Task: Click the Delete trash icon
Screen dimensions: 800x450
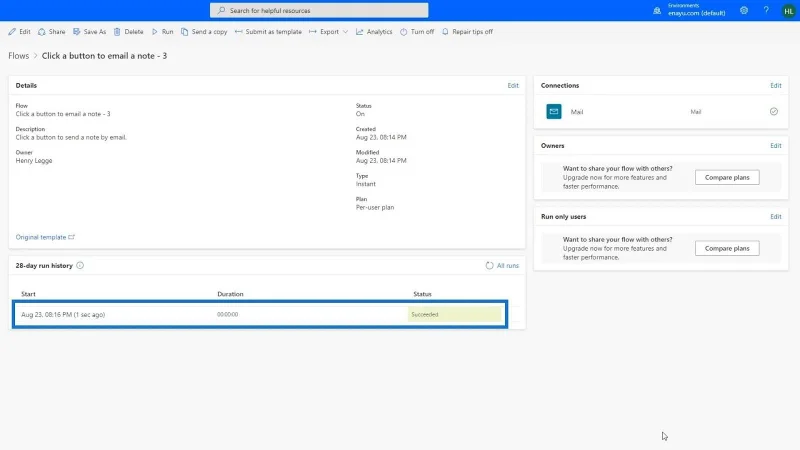Action: point(117,32)
